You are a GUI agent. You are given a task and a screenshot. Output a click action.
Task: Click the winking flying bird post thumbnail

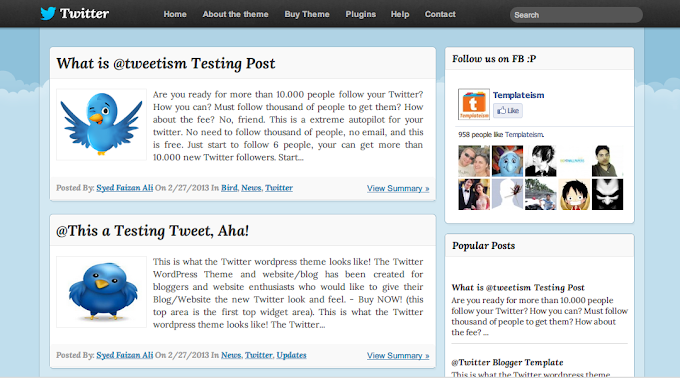pos(101,125)
